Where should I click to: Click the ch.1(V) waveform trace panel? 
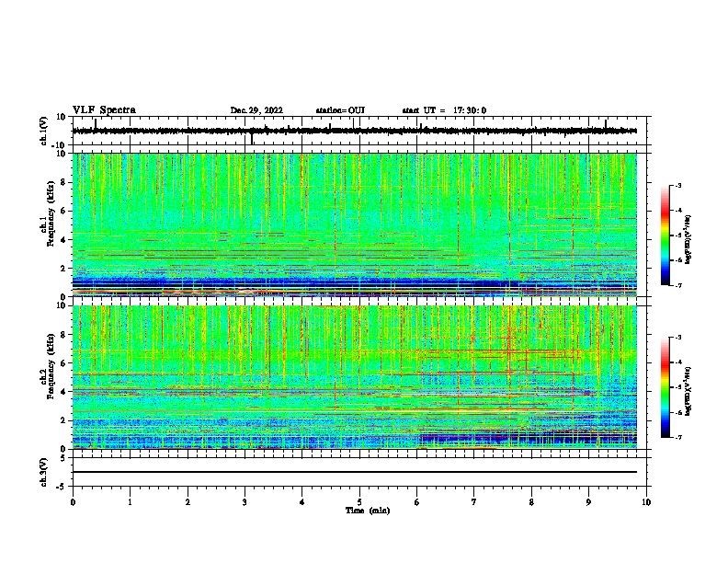[361, 131]
